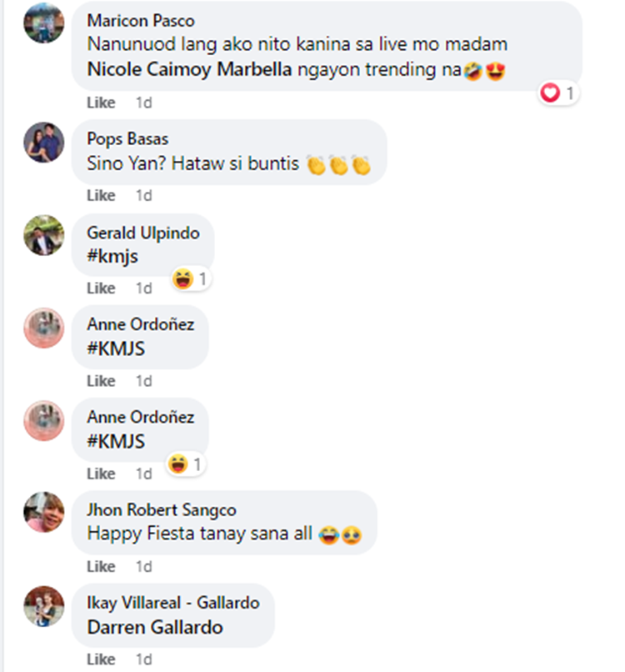Click the heart reaction on Maricon Pasco's comment
Screen dimensions: 625x672
pyautogui.click(x=558, y=93)
